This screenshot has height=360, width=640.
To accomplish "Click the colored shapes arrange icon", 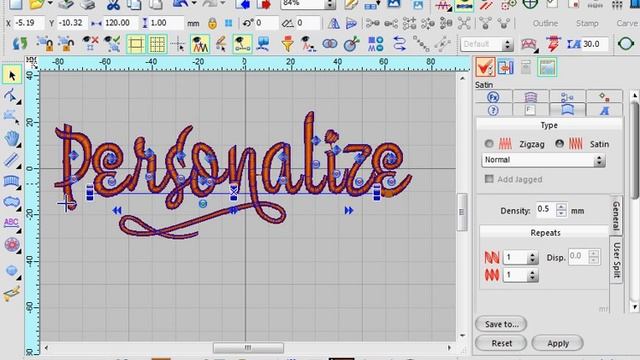I will 376,44.
